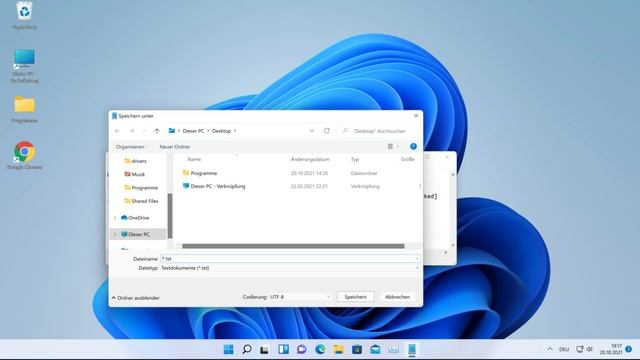
Task: Expand the chevron after Desktop breadcrumb
Action: [235, 131]
